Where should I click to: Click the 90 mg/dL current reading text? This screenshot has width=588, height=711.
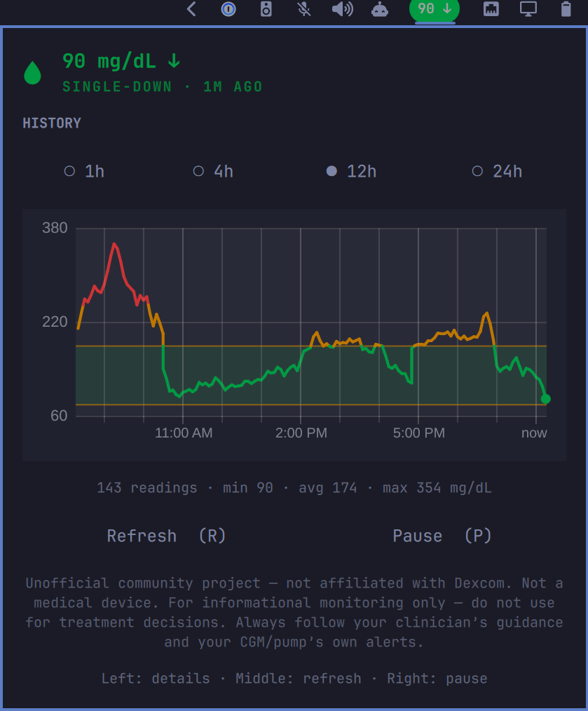click(x=121, y=61)
